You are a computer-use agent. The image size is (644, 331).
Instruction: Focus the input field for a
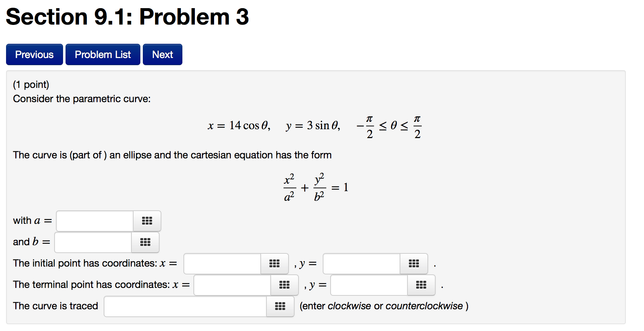(95, 221)
